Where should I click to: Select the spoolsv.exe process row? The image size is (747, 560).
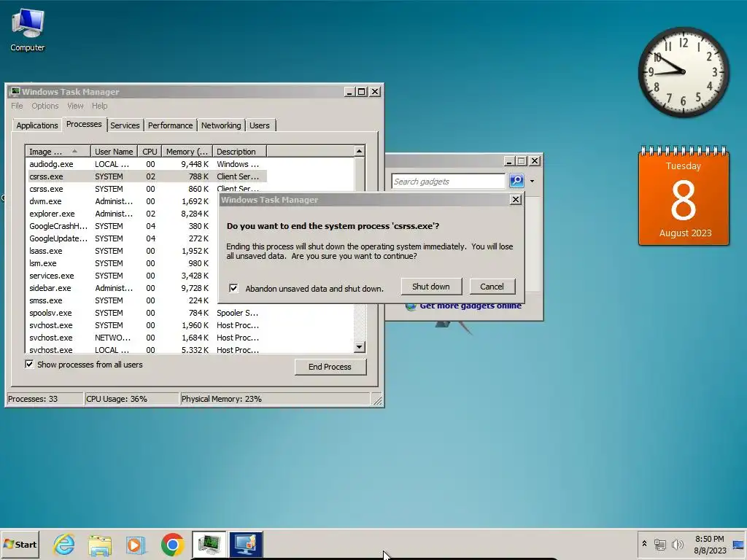147,313
